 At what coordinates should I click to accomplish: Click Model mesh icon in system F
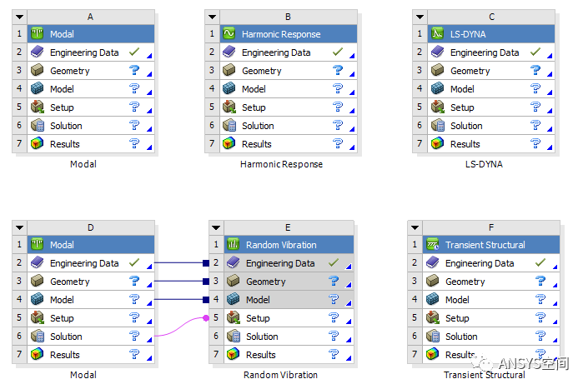point(432,299)
